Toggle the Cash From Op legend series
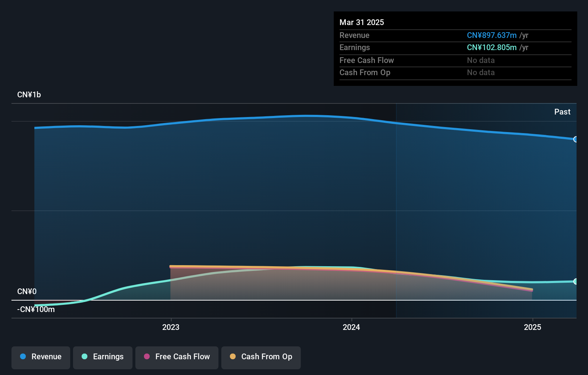 [261, 357]
